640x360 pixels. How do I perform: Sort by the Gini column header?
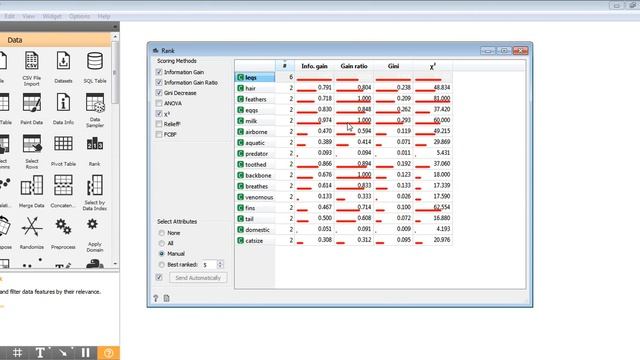click(393, 66)
